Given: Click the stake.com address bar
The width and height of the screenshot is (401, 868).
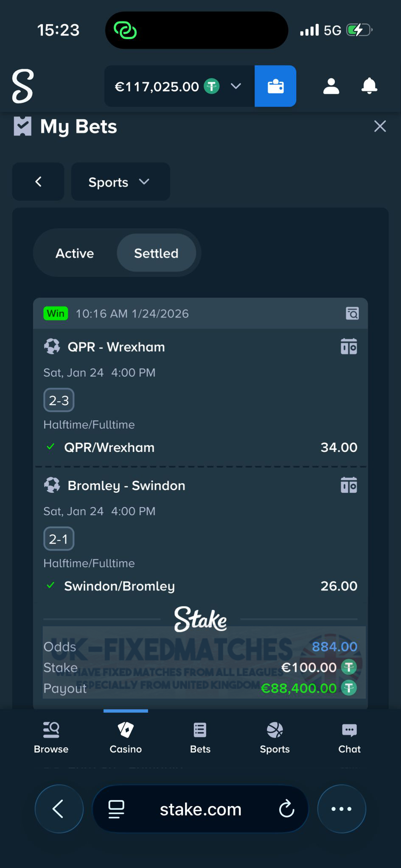Looking at the screenshot, I should [200, 808].
